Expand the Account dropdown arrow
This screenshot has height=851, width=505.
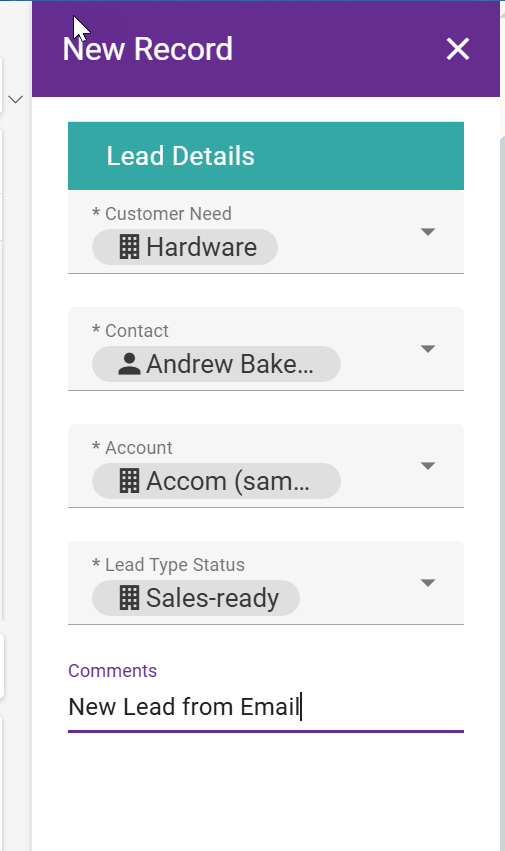click(428, 466)
